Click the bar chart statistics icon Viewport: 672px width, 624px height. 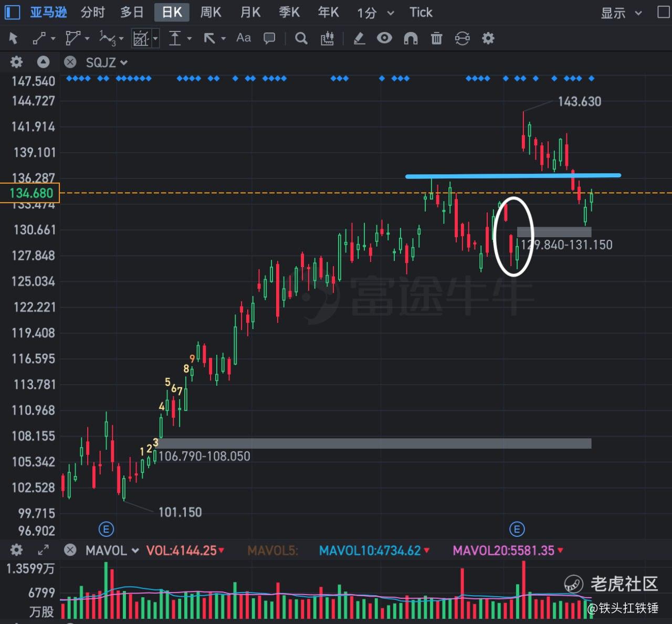[x=327, y=38]
